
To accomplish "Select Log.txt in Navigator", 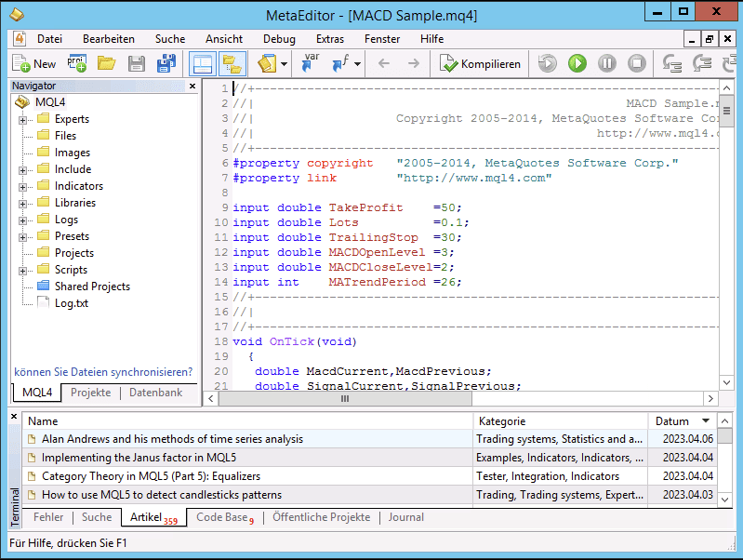I will pos(71,303).
